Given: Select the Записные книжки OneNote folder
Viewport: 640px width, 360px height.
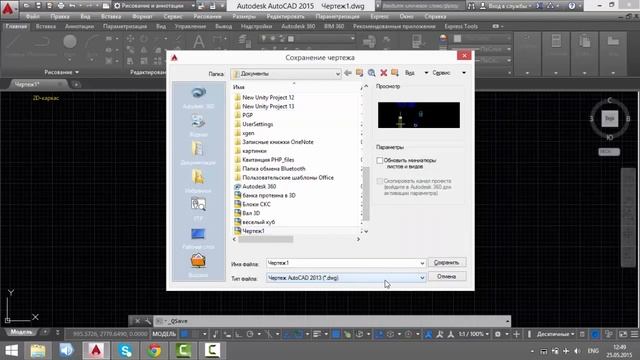Looking at the screenshot, I should [x=274, y=142].
